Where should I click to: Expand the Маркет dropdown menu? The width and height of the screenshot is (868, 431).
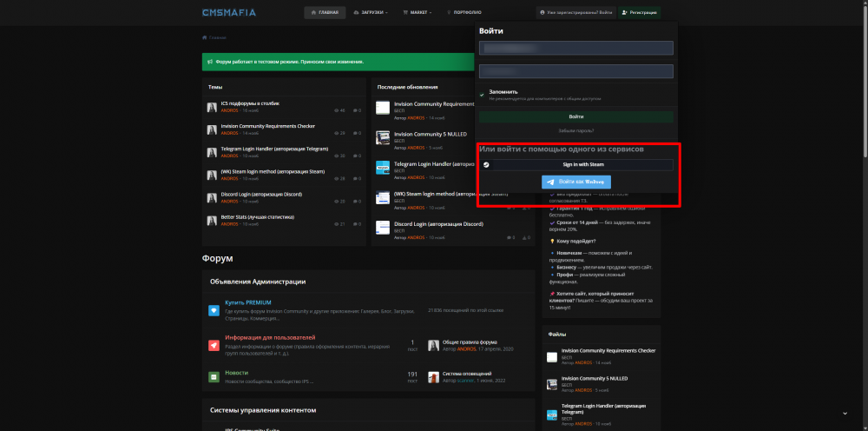pos(417,12)
